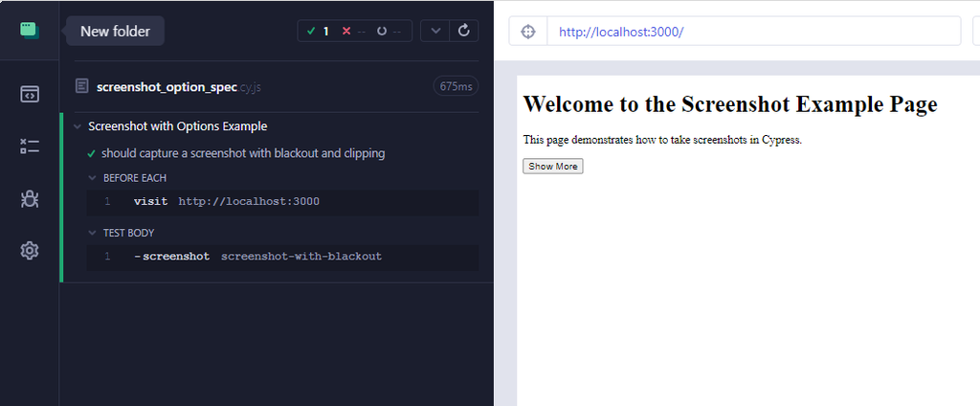
Task: Collapse the BEFORE EACH section
Action: [x=93, y=178]
